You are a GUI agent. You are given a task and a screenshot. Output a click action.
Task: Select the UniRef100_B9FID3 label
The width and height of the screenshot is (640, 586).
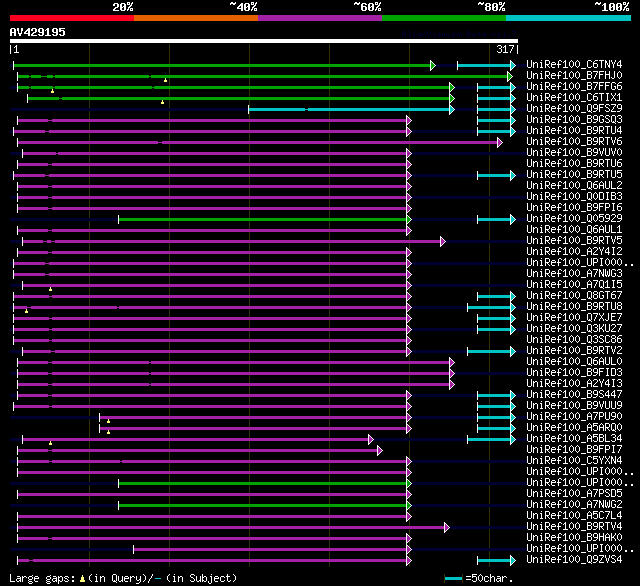(x=574, y=373)
